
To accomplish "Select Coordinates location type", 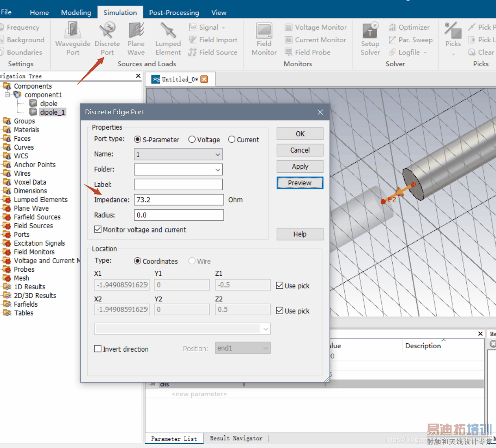I will tap(137, 261).
